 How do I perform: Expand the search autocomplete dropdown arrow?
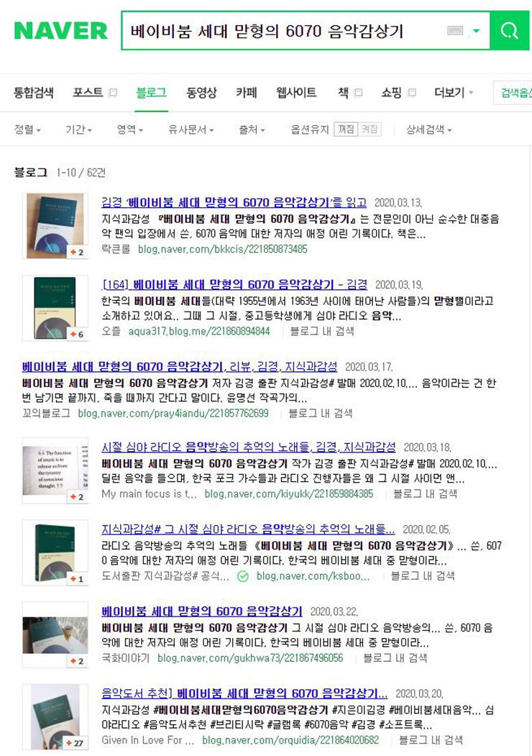pyautogui.click(x=476, y=31)
